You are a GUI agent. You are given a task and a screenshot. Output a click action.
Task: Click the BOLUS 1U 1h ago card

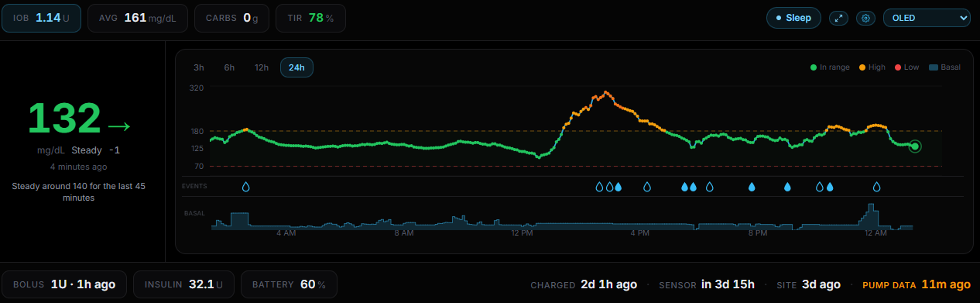tap(65, 284)
